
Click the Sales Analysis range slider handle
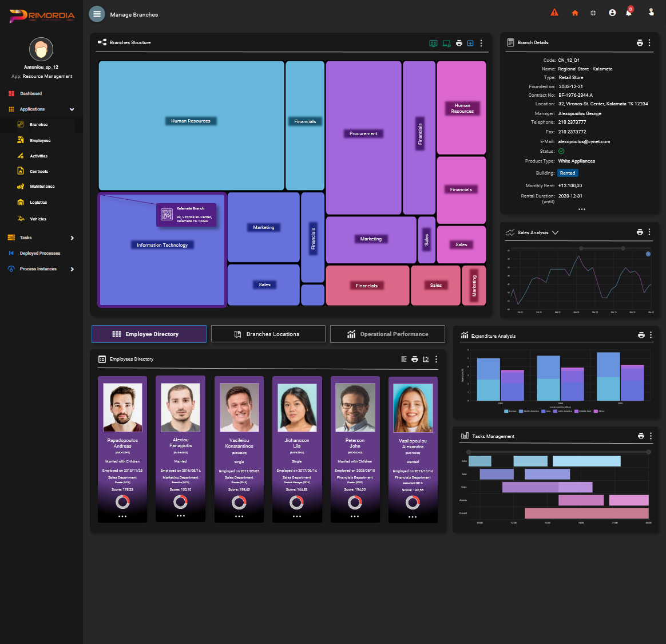[581, 248]
